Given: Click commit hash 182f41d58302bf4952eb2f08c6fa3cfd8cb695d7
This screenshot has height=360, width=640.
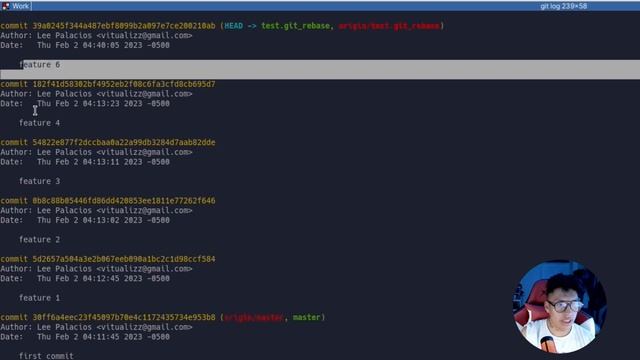Looking at the screenshot, I should click(124, 84).
